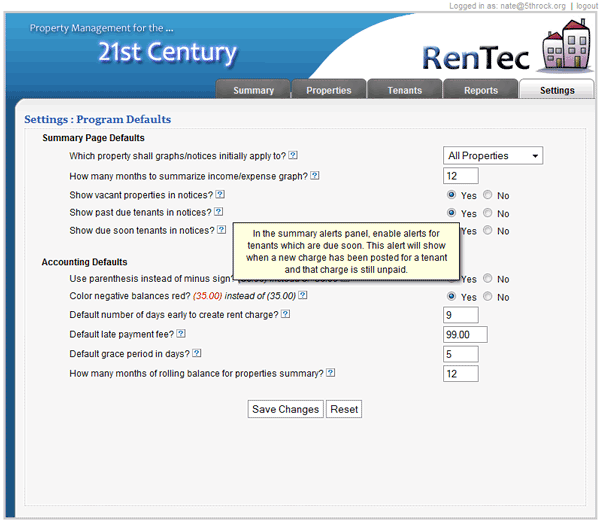Click the Save Changes button
This screenshot has width=600, height=523.
pyautogui.click(x=285, y=409)
